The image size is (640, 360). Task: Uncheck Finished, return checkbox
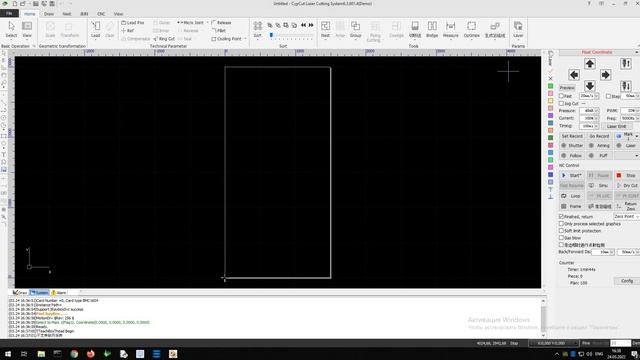(x=561, y=216)
